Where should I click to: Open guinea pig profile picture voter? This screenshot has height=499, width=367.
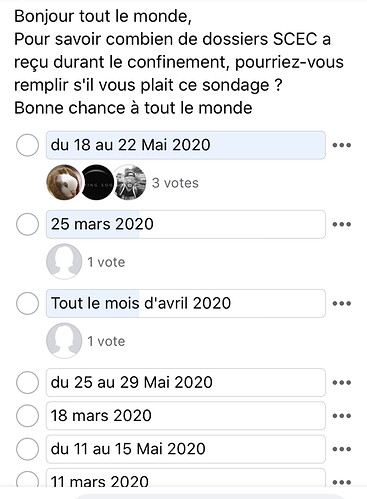(x=64, y=182)
